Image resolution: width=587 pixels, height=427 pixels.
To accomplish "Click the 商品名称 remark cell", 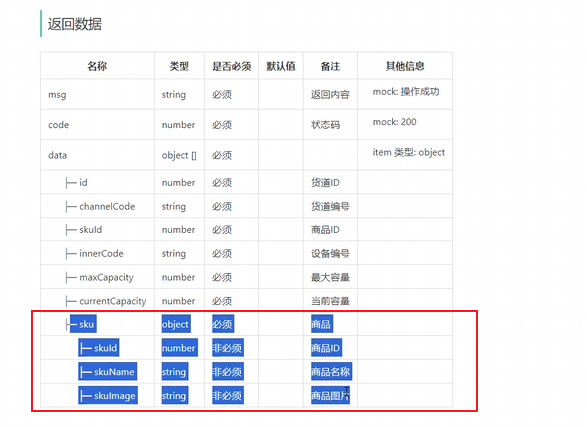I will [331, 372].
